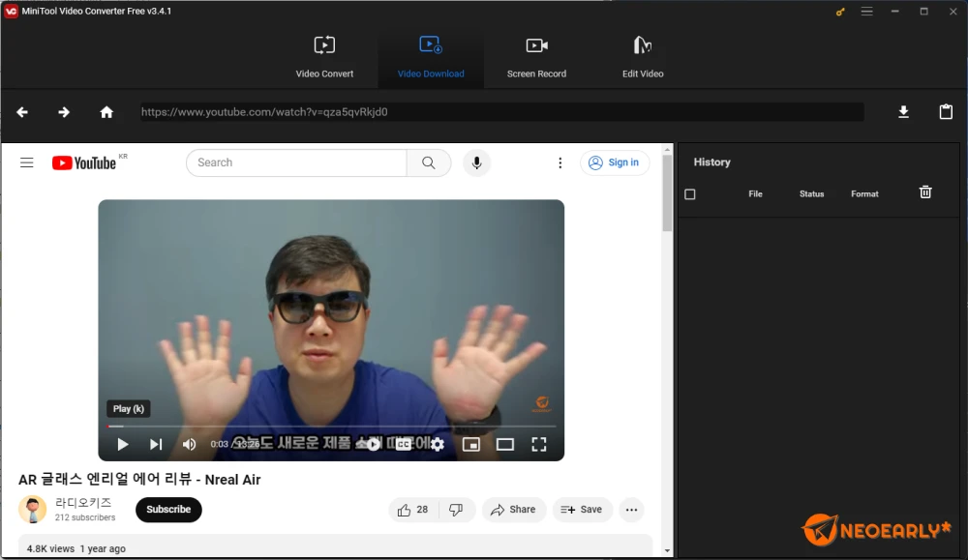968x560 pixels.
Task: Open the Video Convert tab
Action: [324, 57]
